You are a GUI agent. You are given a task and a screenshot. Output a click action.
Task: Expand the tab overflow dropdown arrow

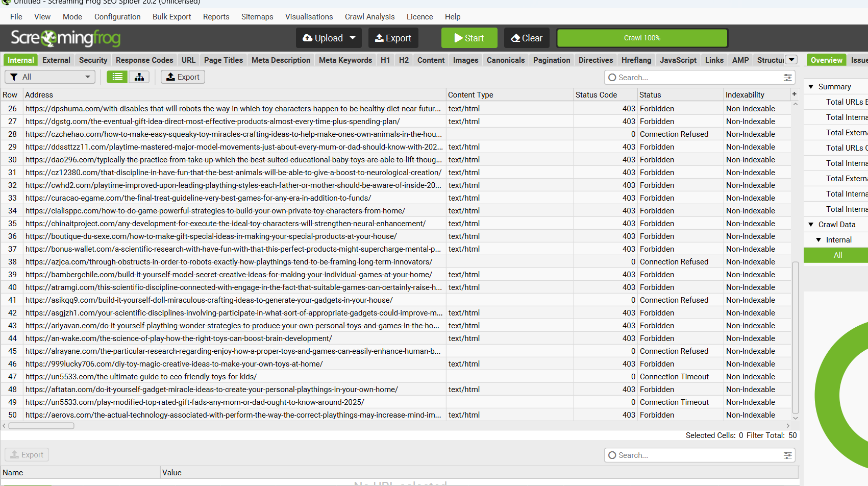coord(791,60)
